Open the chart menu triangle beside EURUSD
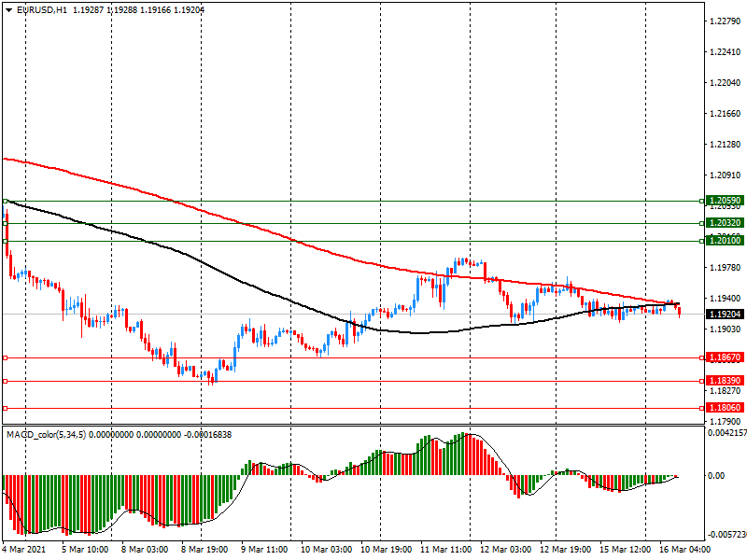Screen dimensions: 747x560 pos(9,10)
